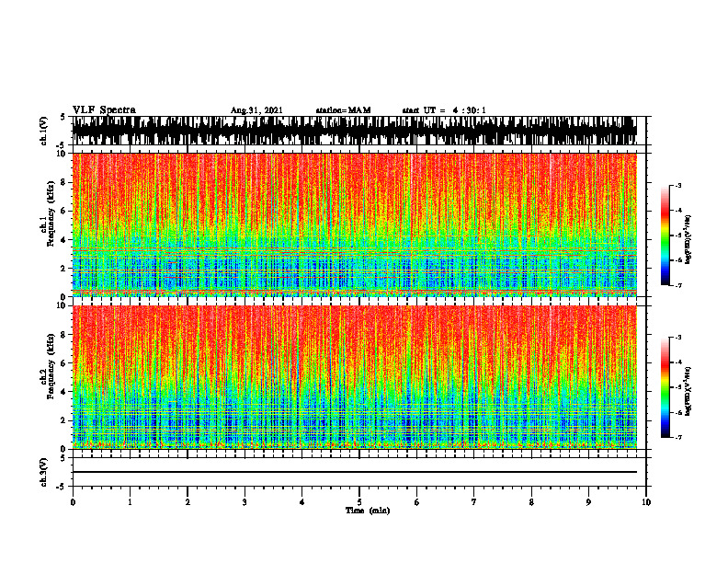Click the "VLF Spectra" plot title
The image size is (728, 563).
tap(104, 110)
